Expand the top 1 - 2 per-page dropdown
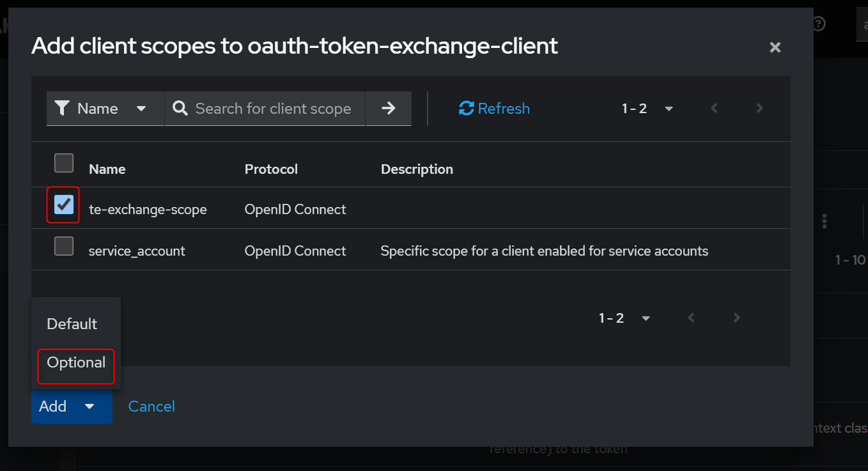Screen dimensions: 868x471 click(648, 109)
